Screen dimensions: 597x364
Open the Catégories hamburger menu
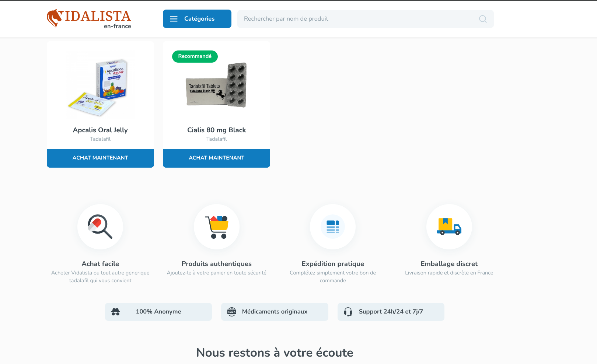click(197, 19)
